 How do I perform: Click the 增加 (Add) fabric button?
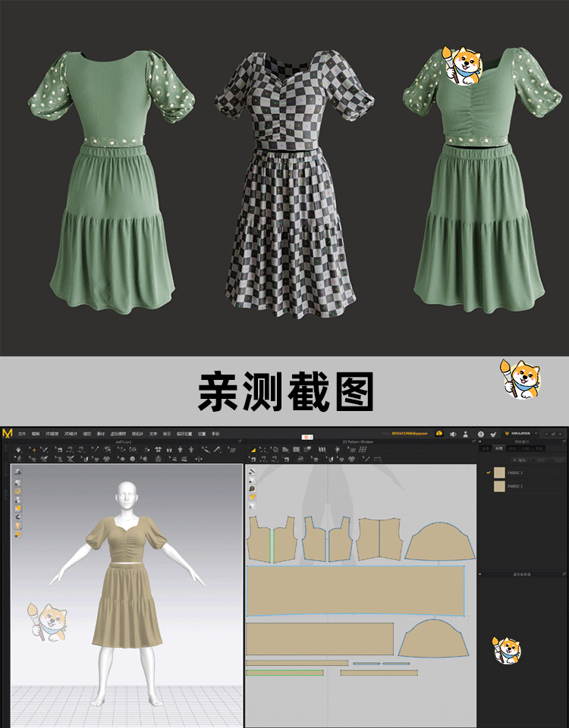point(520,460)
